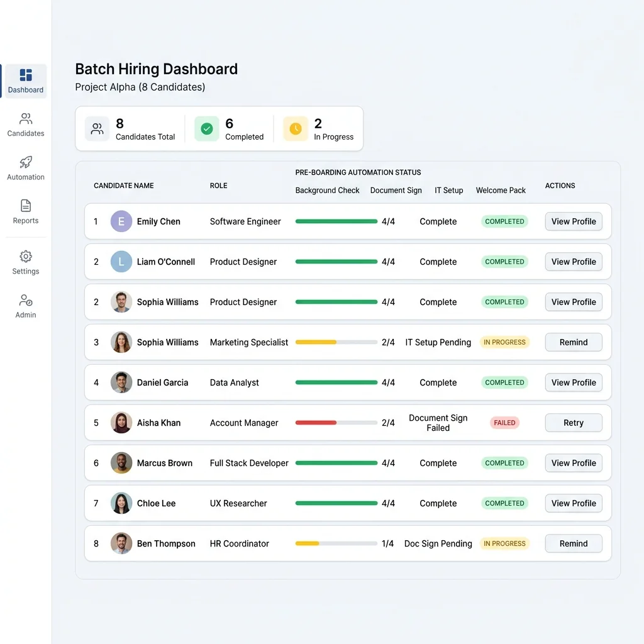
Task: View Profile for Emily Chen
Action: (574, 221)
